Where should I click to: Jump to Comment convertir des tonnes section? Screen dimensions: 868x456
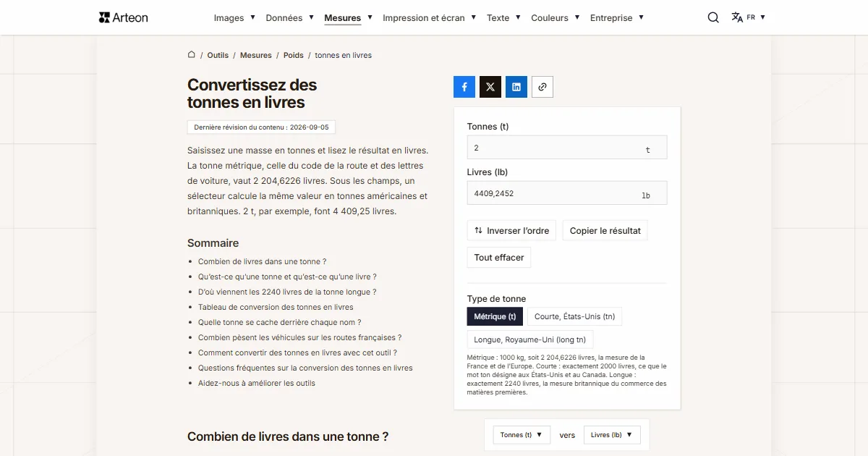297,352
